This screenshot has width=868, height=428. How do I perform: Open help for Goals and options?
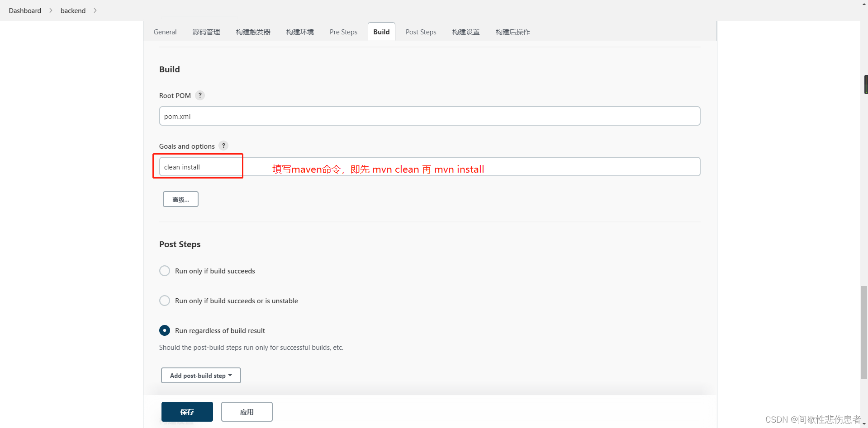tap(223, 146)
